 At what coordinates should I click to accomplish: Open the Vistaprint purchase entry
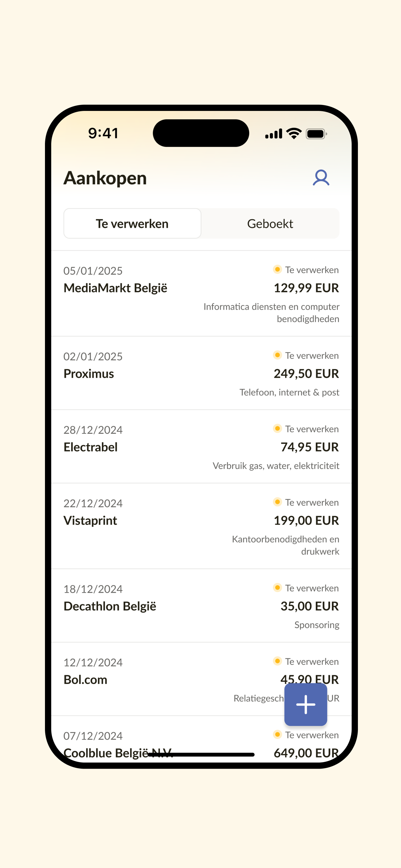point(201,526)
